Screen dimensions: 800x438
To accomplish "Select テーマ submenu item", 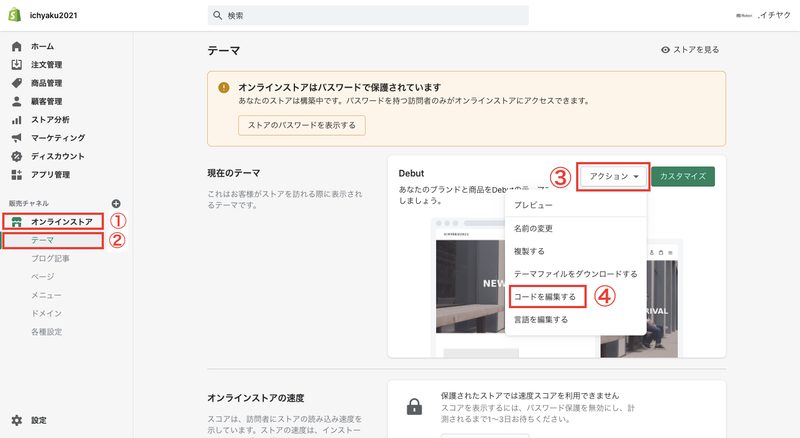I will (x=42, y=240).
